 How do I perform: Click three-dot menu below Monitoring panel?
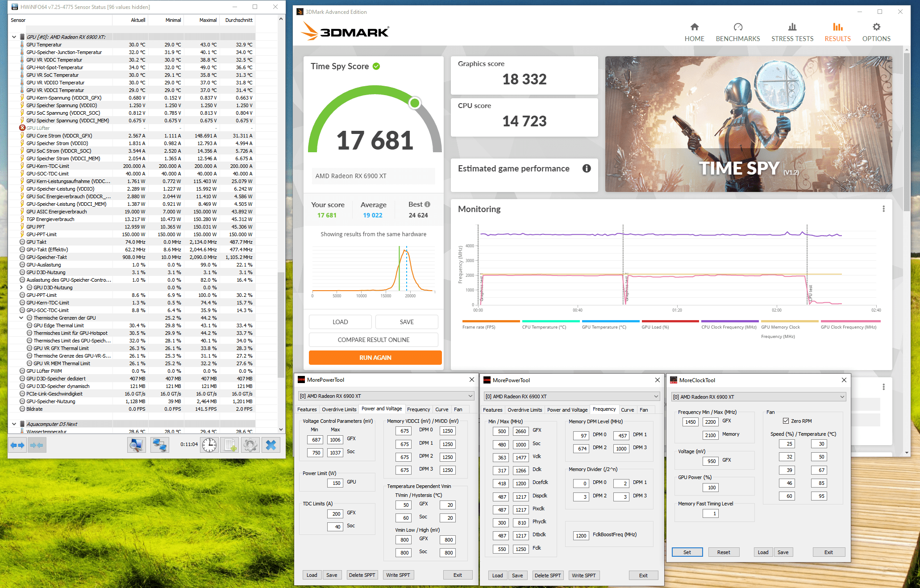click(x=883, y=387)
